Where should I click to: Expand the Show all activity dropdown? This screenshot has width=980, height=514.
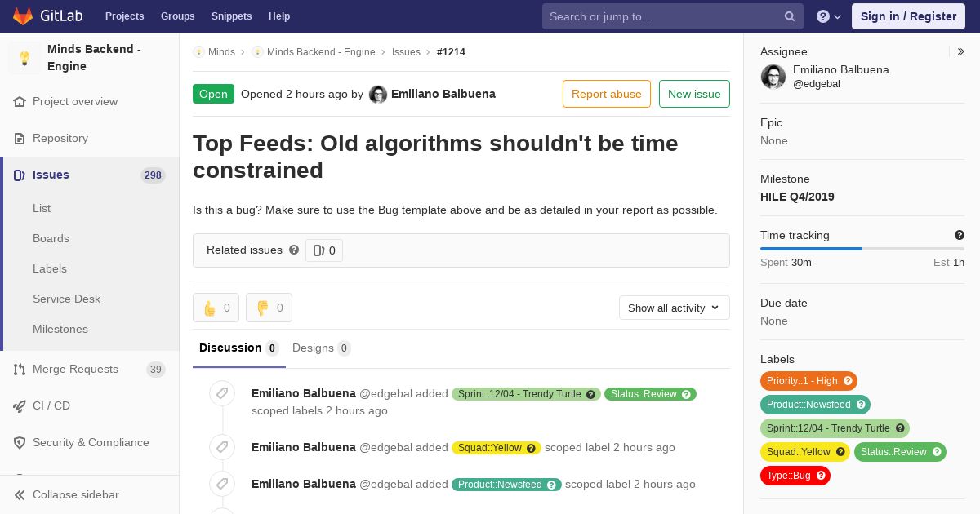coord(675,308)
